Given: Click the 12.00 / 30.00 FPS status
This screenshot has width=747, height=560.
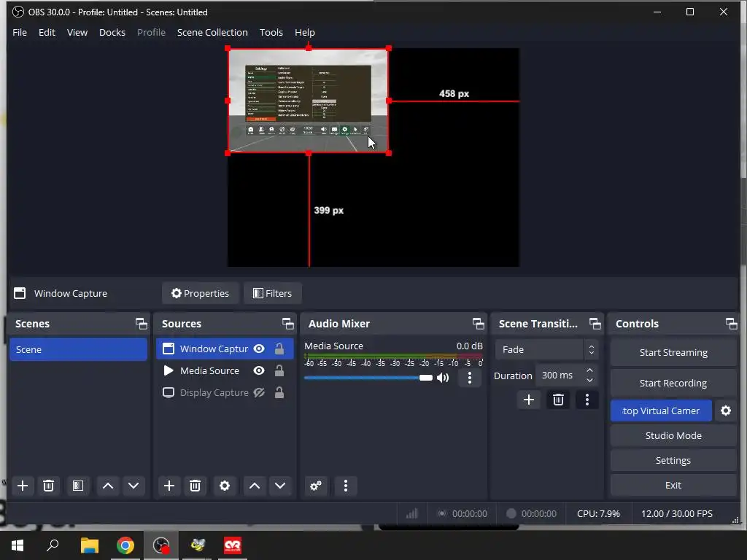Looking at the screenshot, I should (676, 514).
